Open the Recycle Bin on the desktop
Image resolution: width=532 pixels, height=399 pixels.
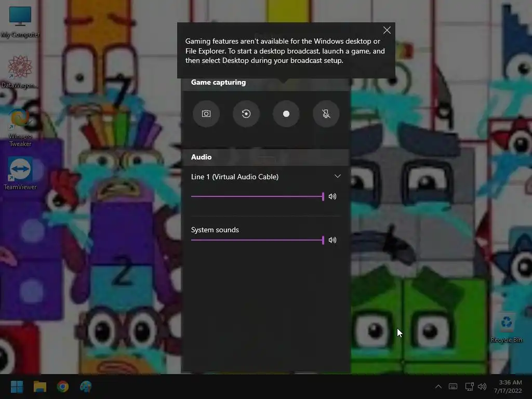click(x=506, y=328)
